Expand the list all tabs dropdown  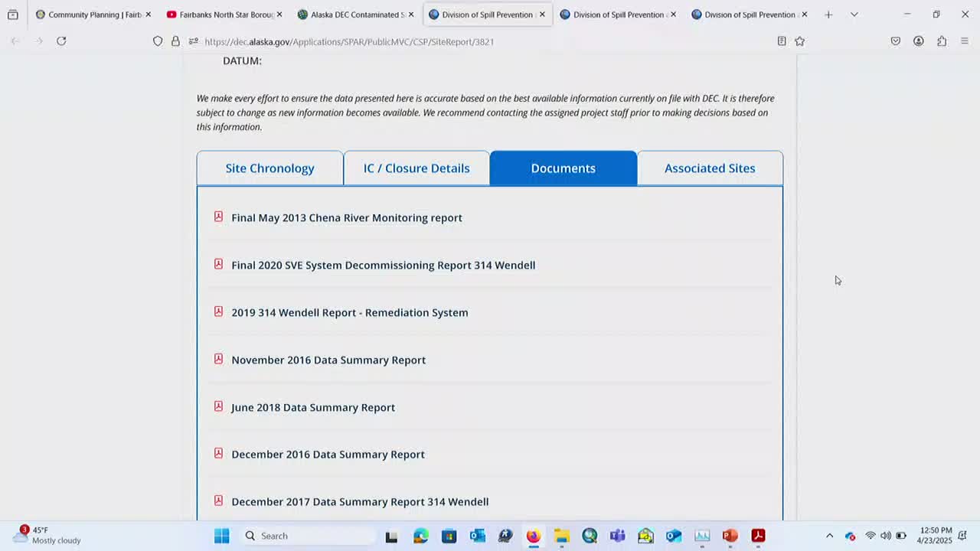[x=854, y=15]
